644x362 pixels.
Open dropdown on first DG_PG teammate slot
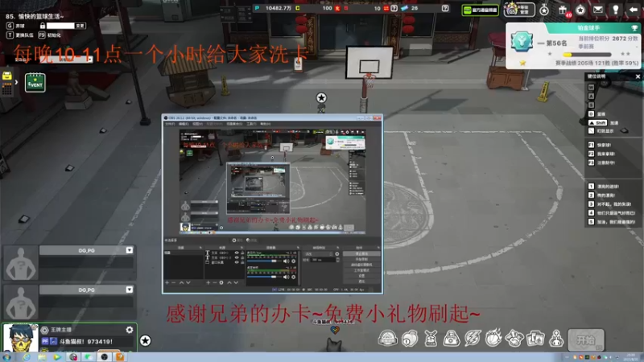point(129,250)
